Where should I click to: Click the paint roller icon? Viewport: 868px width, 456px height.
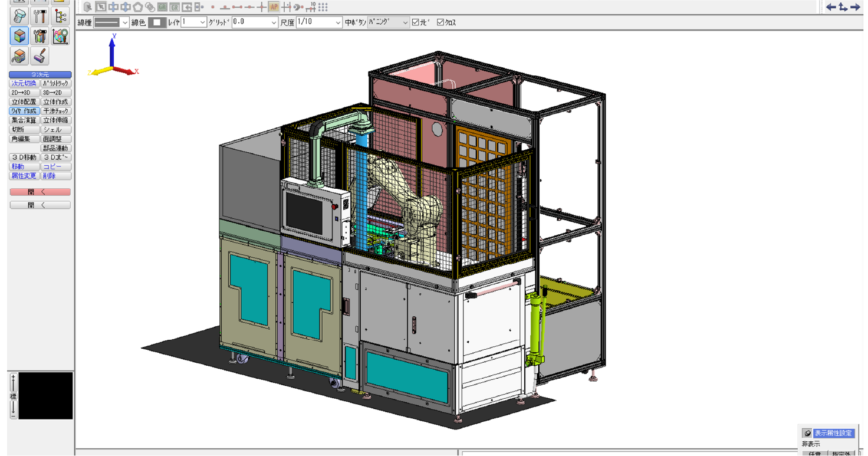[40, 56]
